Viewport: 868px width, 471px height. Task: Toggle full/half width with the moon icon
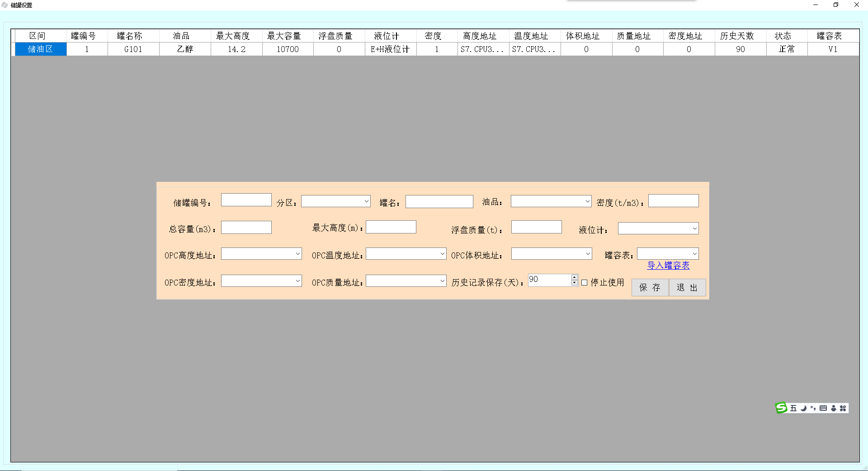point(803,408)
